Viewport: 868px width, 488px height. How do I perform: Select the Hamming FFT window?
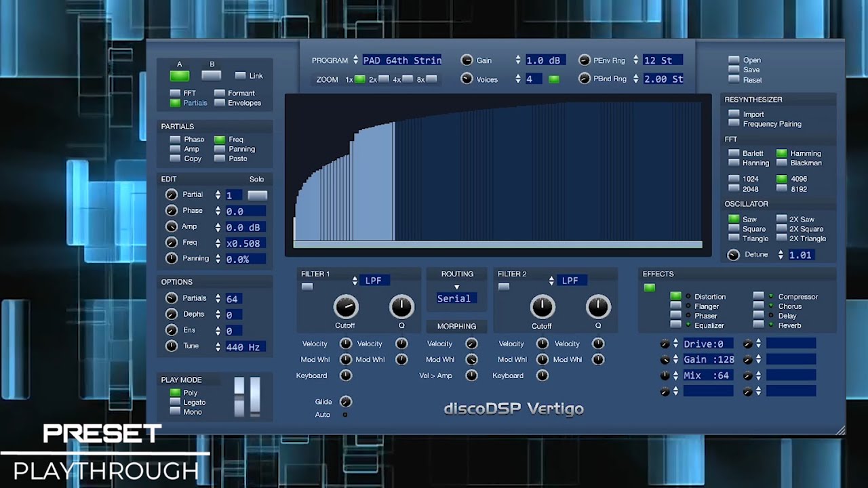point(782,154)
